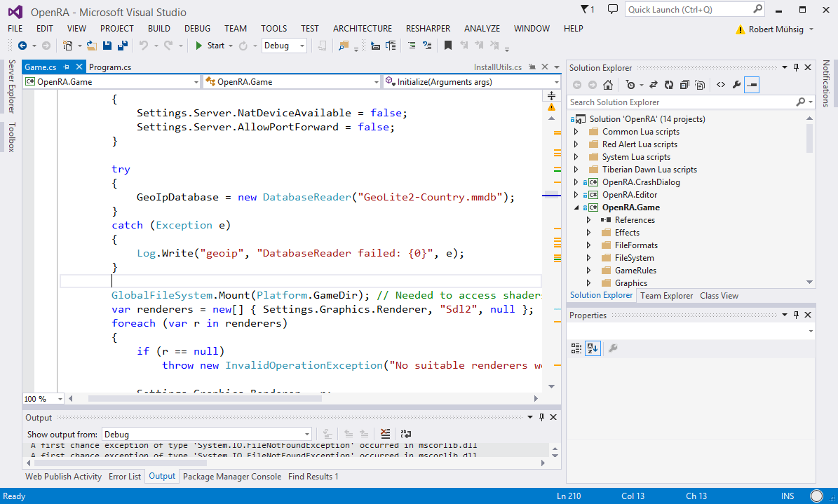Expand the OpenRA.CrashDialog project node
This screenshot has height=504, width=838.
(x=576, y=182)
